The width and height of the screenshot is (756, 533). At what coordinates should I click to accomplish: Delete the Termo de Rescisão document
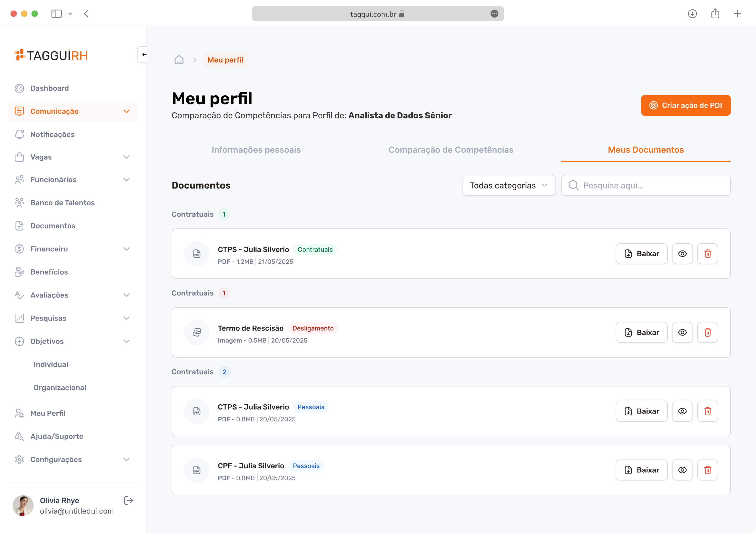tap(707, 332)
